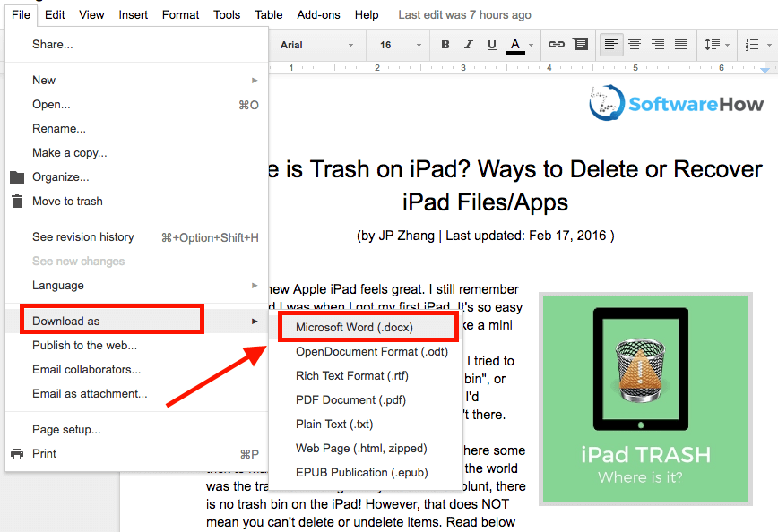Screen dimensions: 778x532
Task: Center-align the paragraph text
Action: pyautogui.click(x=635, y=45)
